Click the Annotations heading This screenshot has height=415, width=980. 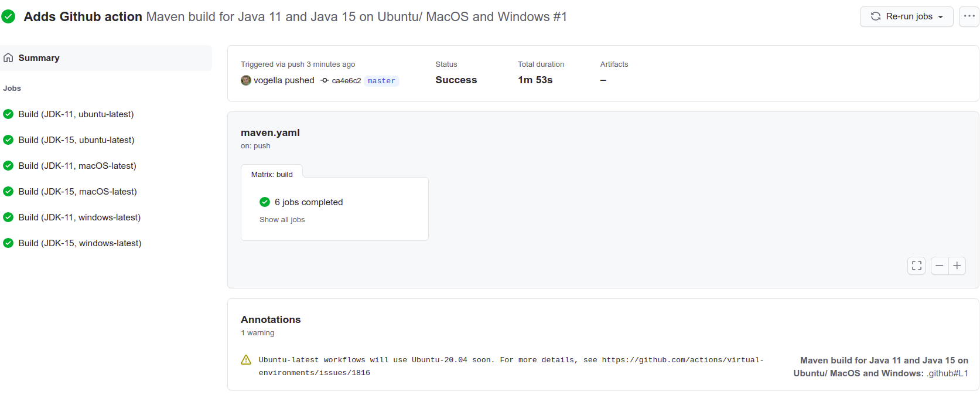click(271, 319)
